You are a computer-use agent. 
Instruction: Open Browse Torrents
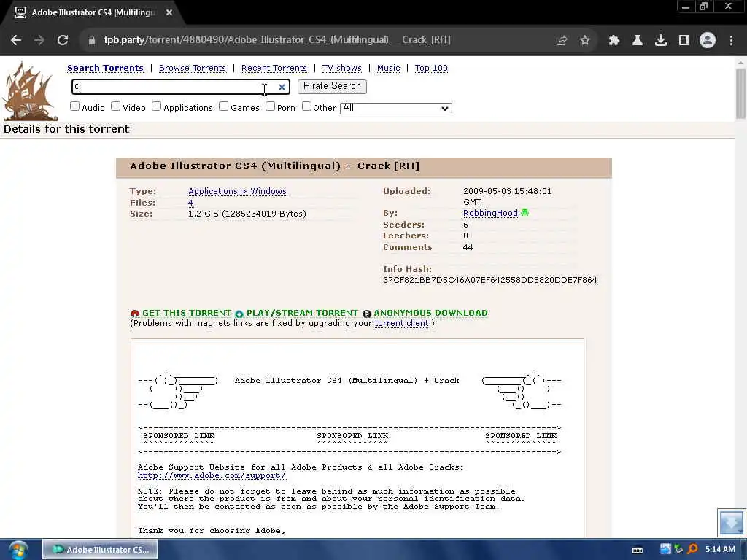(x=193, y=68)
